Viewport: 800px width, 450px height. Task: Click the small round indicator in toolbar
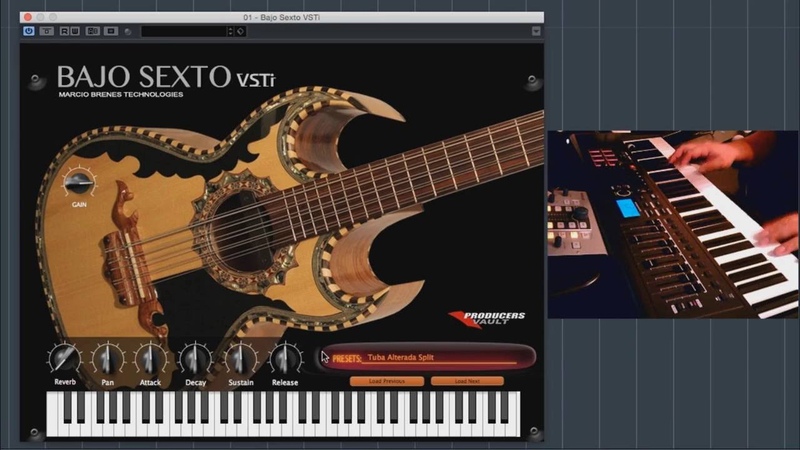pyautogui.click(x=128, y=32)
